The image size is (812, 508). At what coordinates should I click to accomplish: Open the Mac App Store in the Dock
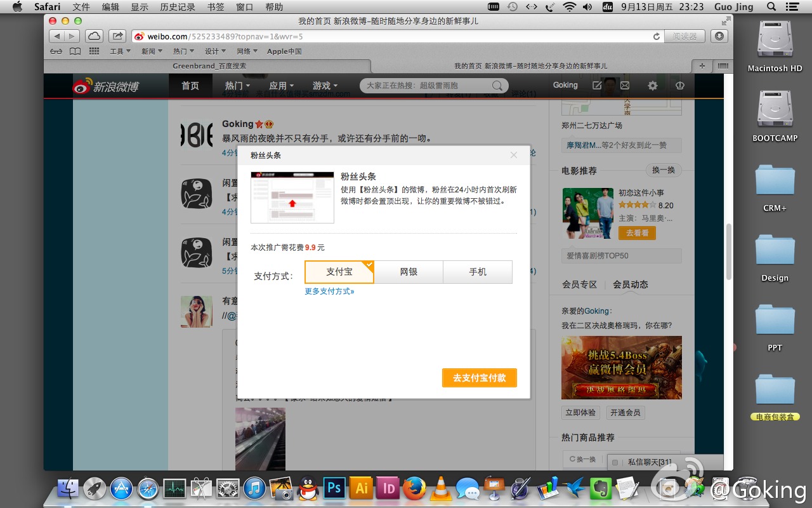(121, 488)
